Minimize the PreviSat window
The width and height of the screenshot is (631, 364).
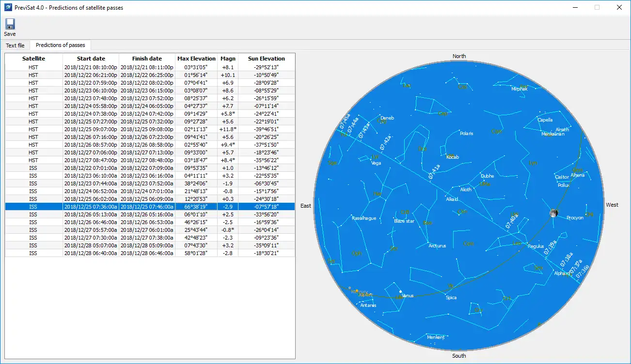[575, 7]
